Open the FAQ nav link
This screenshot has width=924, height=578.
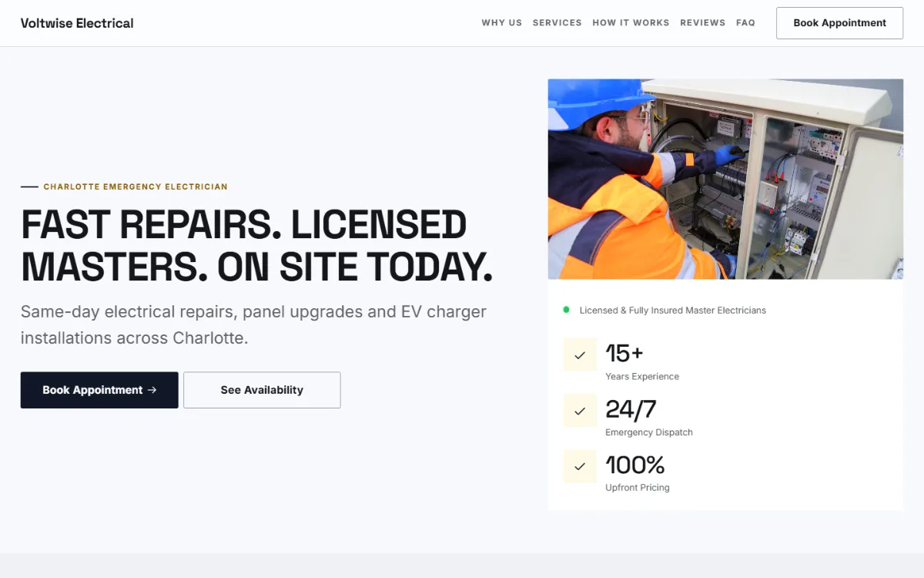[x=745, y=23]
